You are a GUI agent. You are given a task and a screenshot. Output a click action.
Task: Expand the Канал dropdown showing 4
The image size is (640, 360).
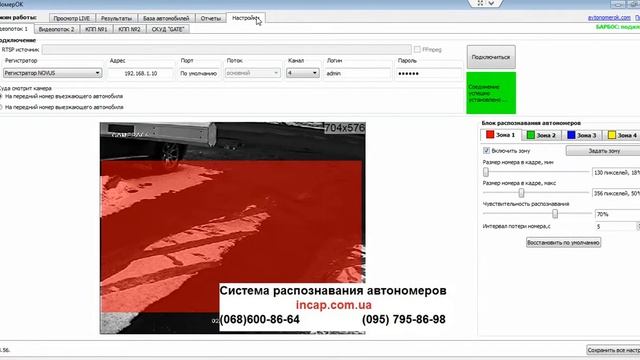click(x=302, y=73)
